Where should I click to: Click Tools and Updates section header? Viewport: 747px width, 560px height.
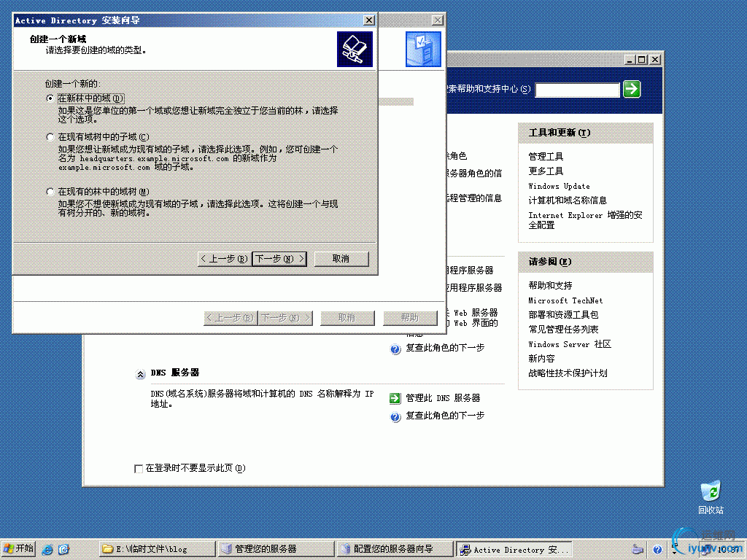[x=586, y=133]
